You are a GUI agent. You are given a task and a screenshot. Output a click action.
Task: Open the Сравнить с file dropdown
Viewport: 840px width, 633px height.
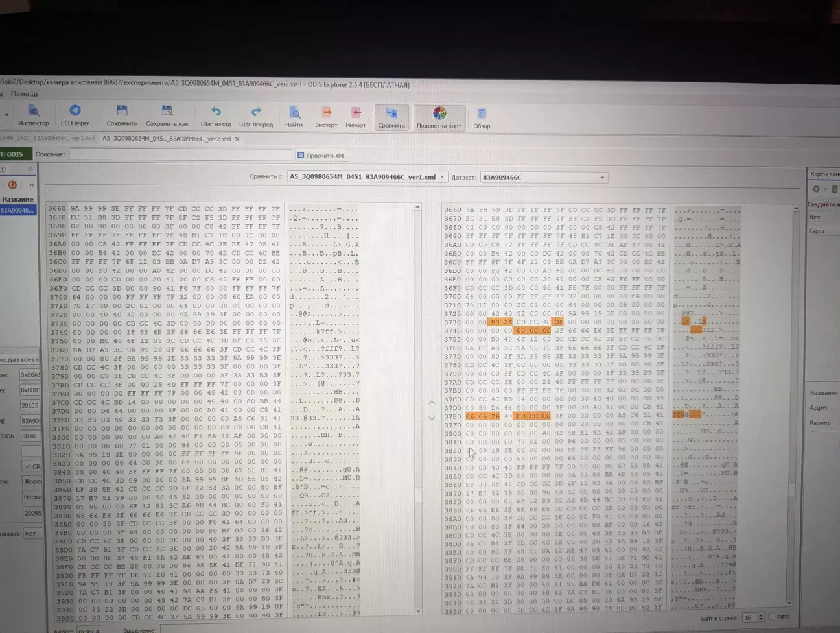(443, 177)
